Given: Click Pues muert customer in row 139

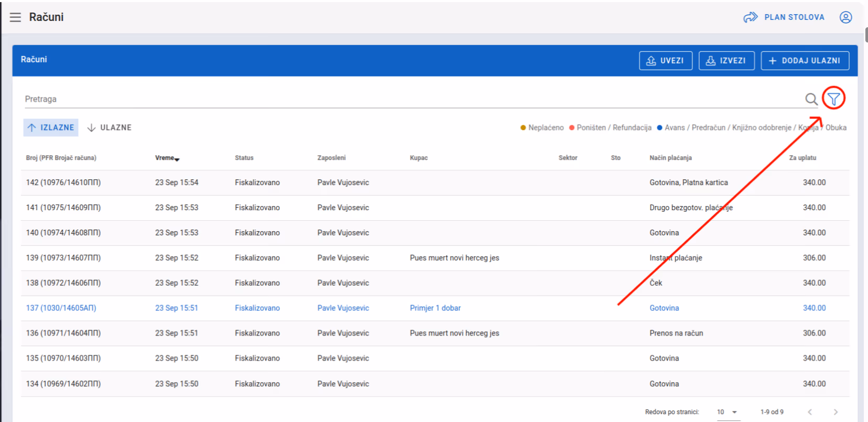Looking at the screenshot, I should pyautogui.click(x=454, y=258).
